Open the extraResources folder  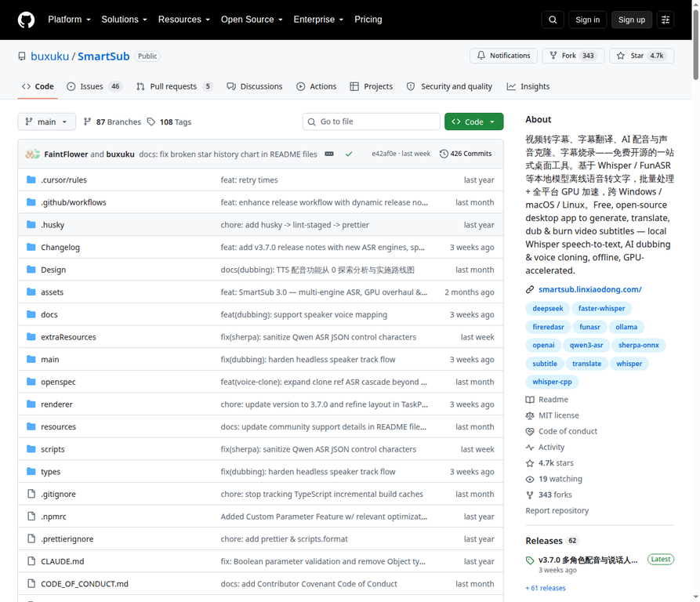pos(68,337)
